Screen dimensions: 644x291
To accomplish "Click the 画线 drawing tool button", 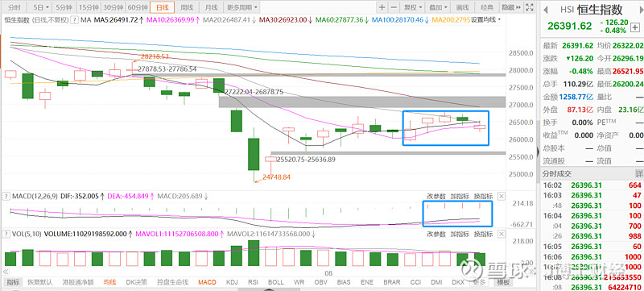I will [462, 7].
